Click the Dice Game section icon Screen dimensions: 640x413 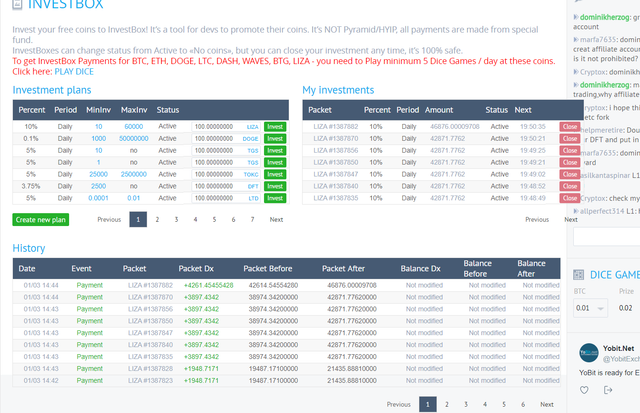click(578, 275)
